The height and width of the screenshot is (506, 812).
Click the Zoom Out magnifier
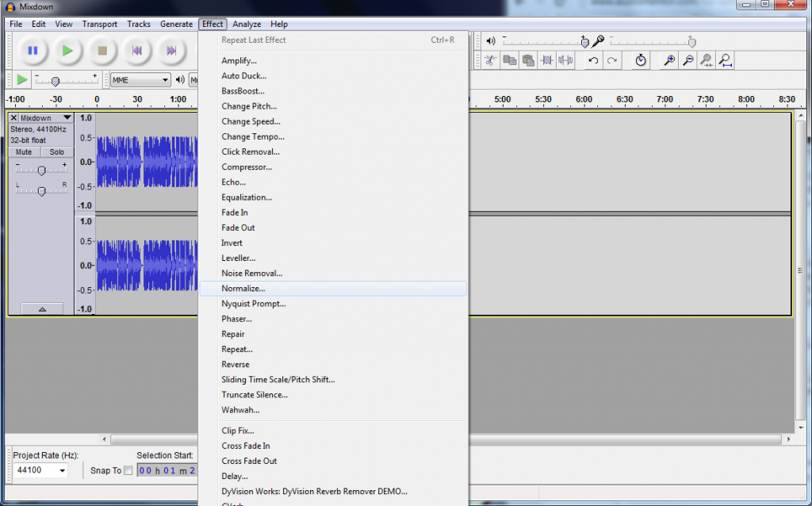tap(688, 60)
